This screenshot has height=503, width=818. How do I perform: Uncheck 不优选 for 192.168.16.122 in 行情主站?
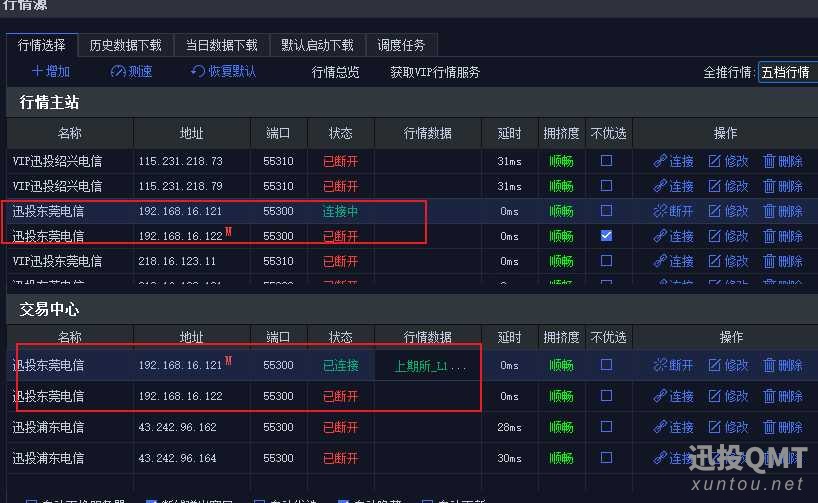point(606,236)
